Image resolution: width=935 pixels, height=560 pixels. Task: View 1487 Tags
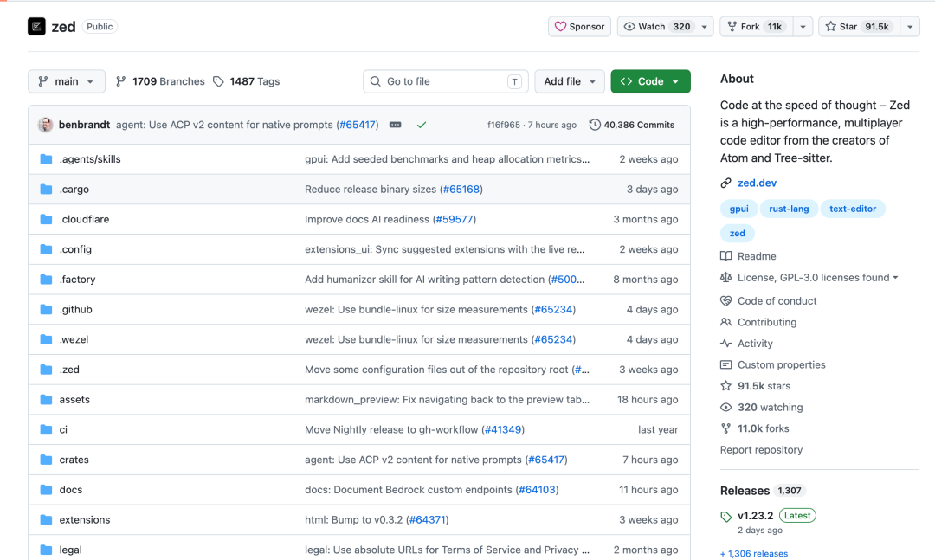point(246,81)
